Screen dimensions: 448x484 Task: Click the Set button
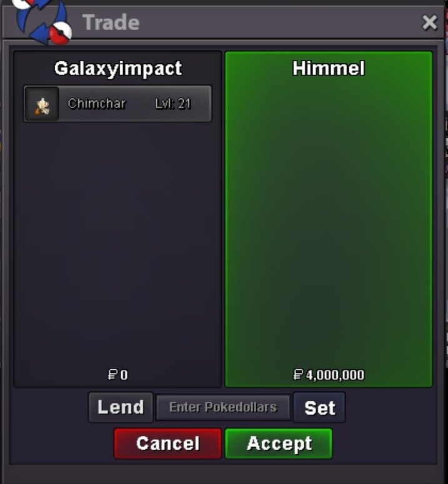[319, 407]
